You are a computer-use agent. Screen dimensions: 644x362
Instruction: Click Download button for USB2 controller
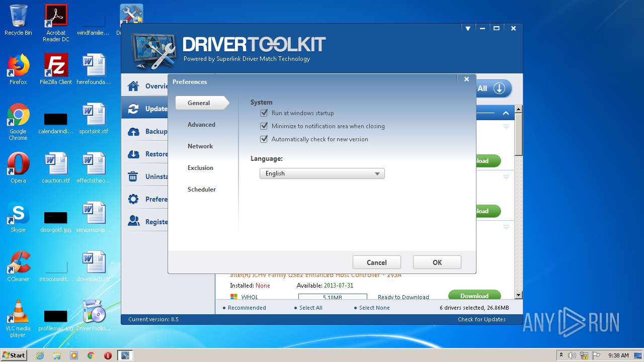click(474, 295)
